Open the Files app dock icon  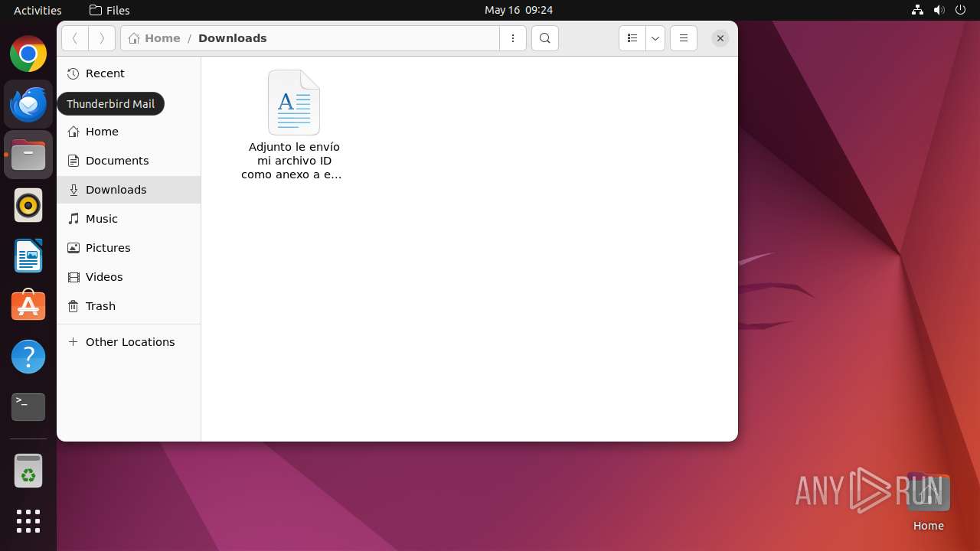(28, 155)
